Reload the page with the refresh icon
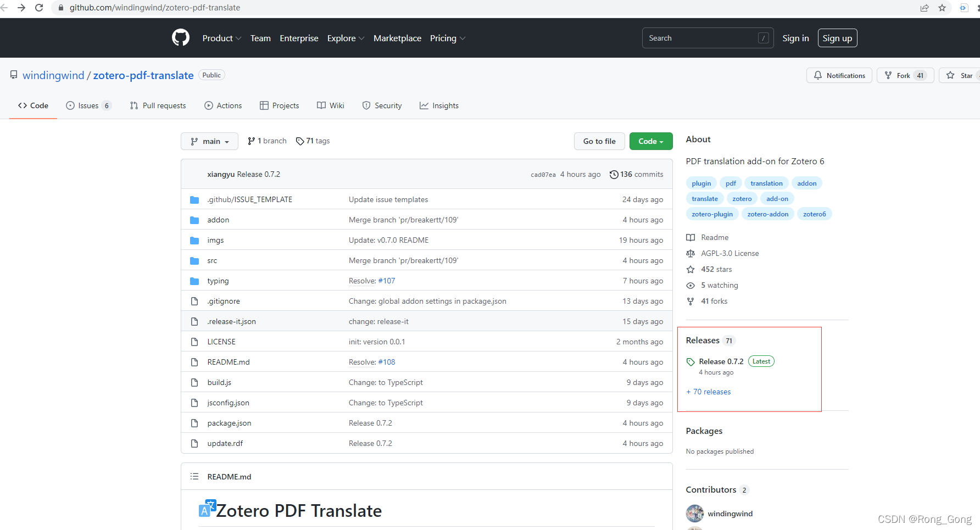The height and width of the screenshot is (530, 980). pos(39,8)
